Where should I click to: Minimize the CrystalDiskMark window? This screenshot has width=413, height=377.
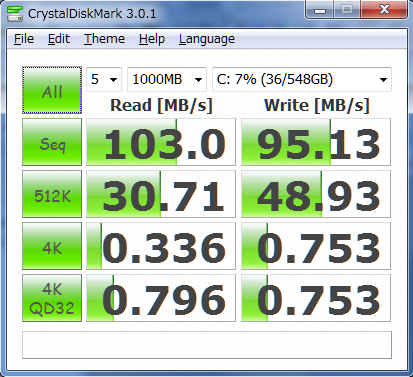coord(320,10)
